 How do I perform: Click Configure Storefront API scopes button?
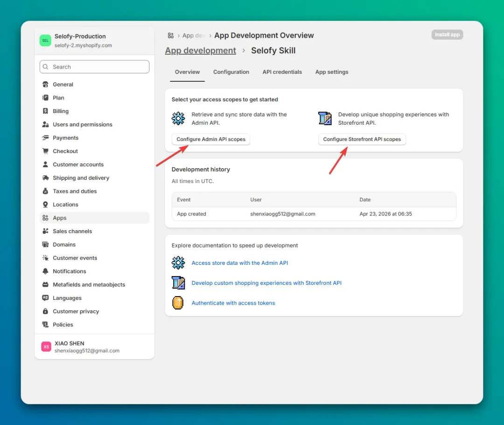pos(362,139)
